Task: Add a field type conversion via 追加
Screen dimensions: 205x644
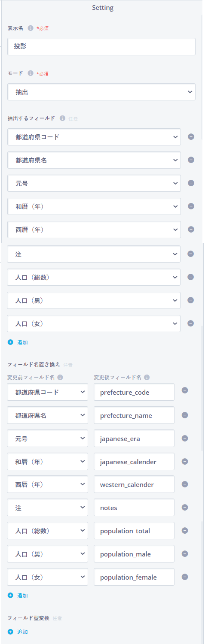Action: tap(18, 632)
